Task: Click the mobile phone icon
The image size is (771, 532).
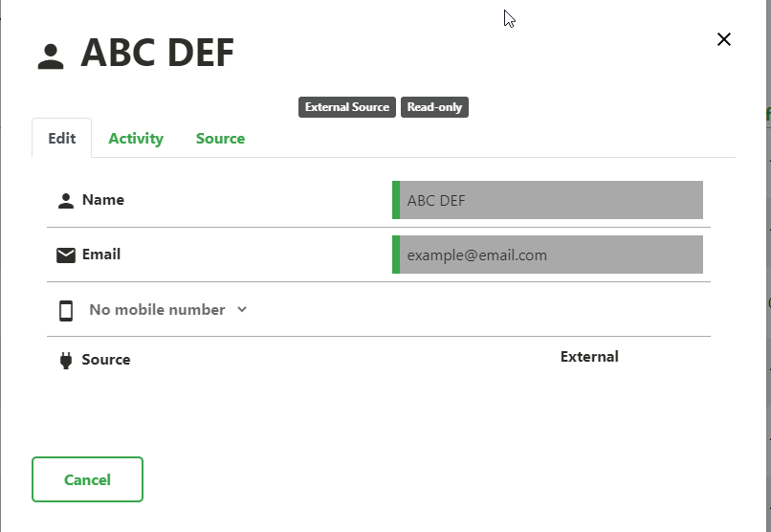Action: pos(66,311)
